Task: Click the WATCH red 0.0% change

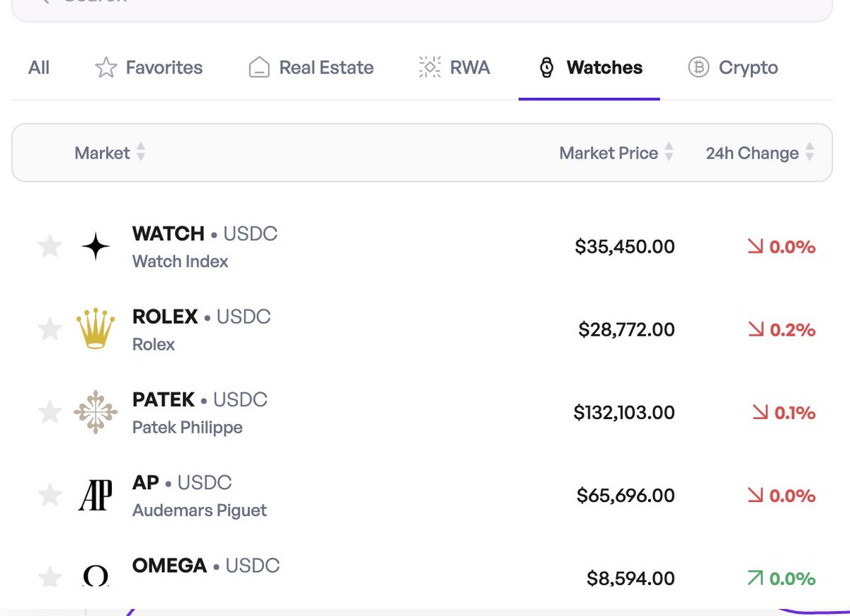Action: [x=781, y=247]
